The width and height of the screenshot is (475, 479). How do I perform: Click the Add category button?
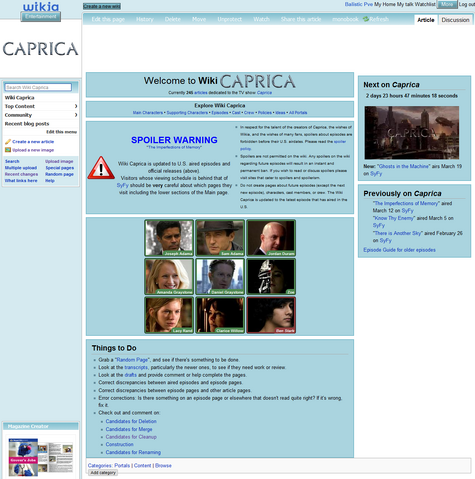[x=103, y=473]
